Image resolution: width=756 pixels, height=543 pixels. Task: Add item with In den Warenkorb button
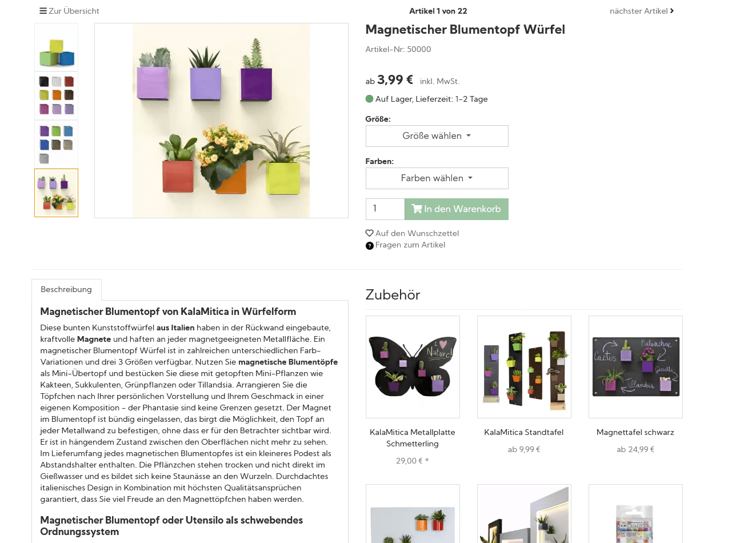[456, 209]
